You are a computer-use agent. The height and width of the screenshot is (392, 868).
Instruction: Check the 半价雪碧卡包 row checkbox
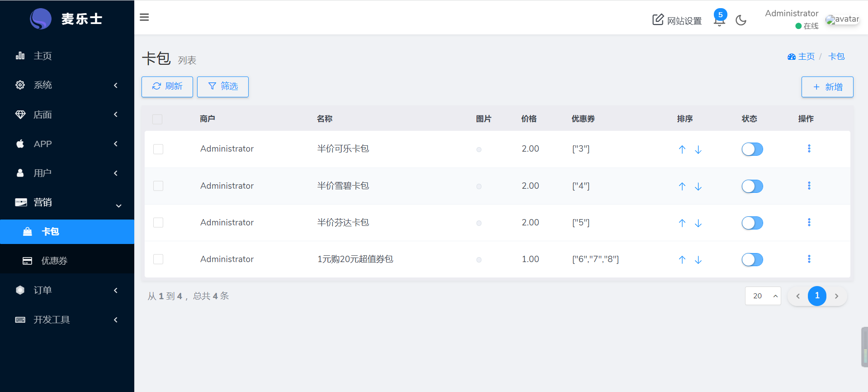158,186
